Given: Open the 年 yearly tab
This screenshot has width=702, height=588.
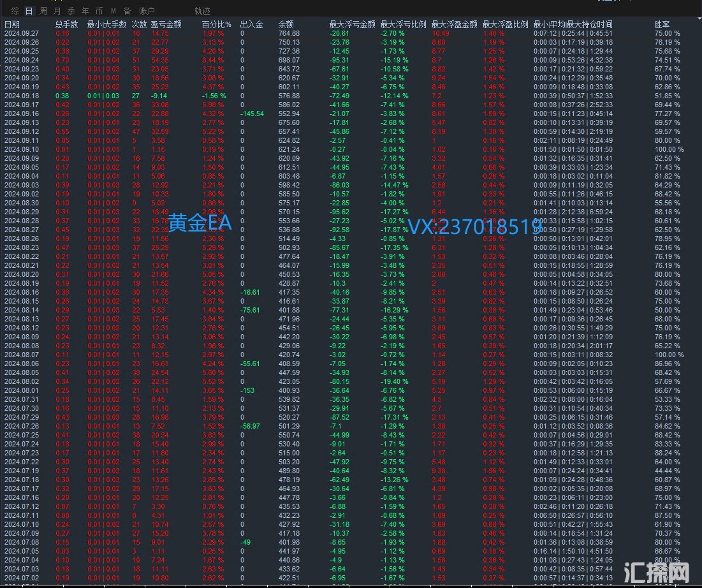Looking at the screenshot, I should (x=85, y=11).
